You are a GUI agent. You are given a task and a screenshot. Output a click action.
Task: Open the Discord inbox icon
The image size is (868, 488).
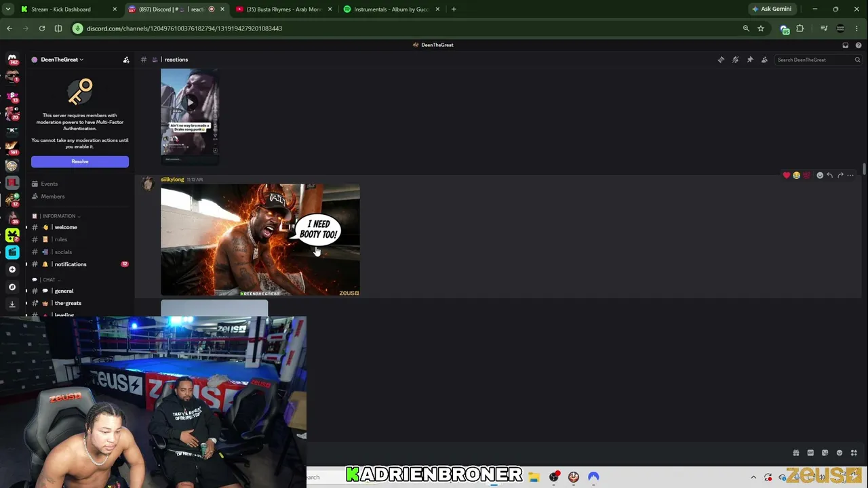[846, 45]
